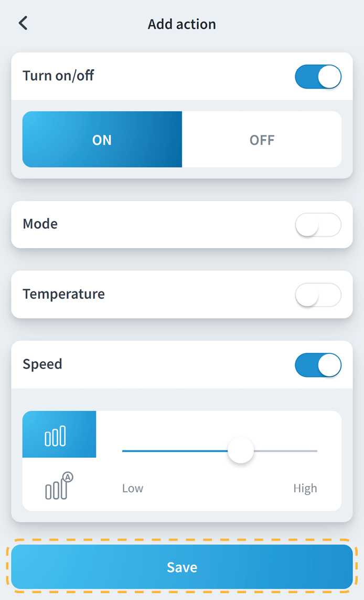
Task: Click the speed slider handle
Action: pos(241,451)
